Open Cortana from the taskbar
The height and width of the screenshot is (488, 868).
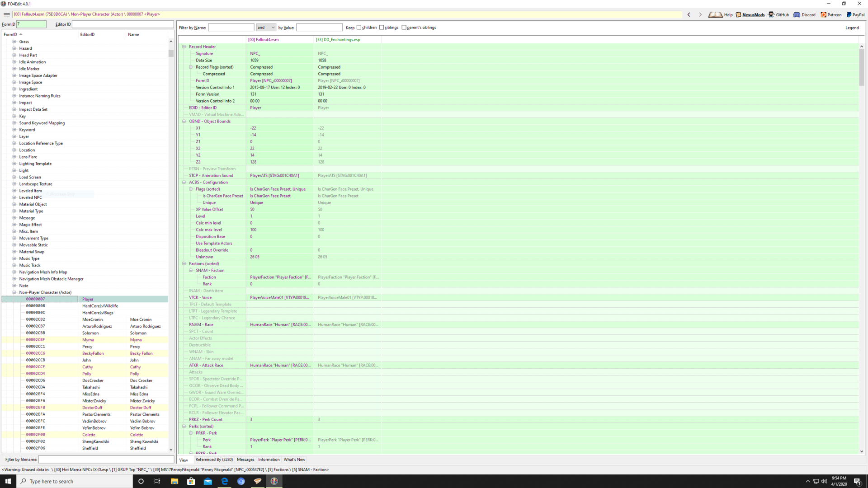pyautogui.click(x=141, y=481)
